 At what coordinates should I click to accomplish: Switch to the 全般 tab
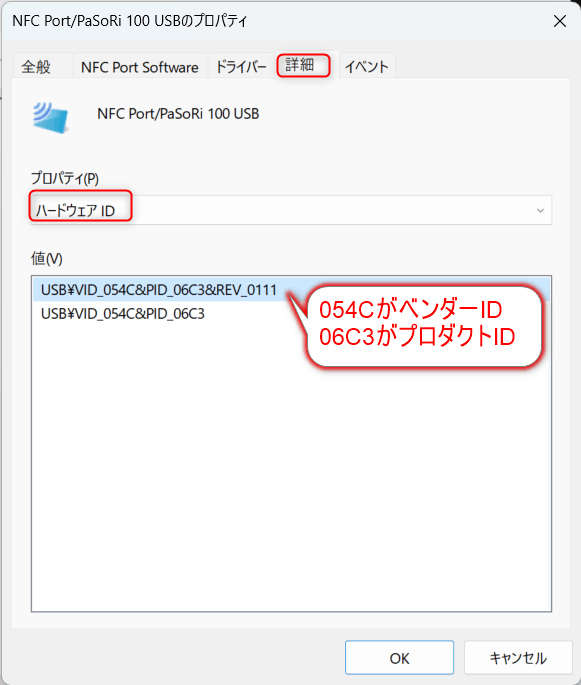coord(36,67)
